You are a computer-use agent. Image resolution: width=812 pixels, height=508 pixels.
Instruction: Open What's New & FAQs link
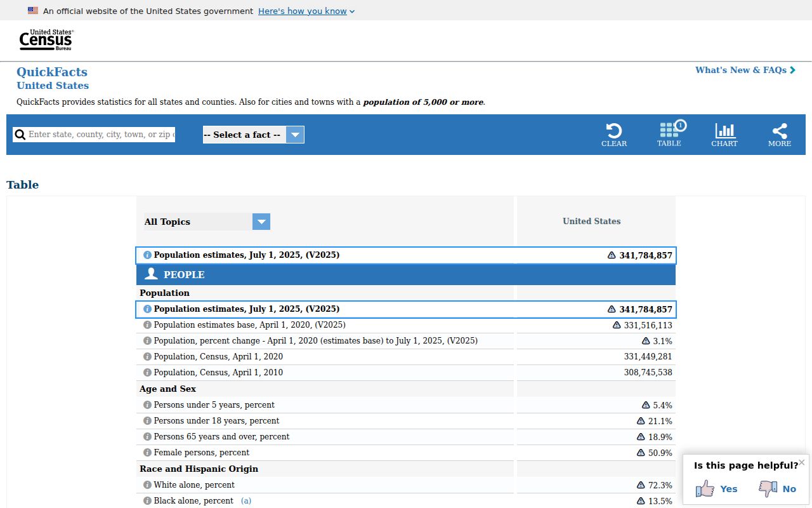click(745, 70)
